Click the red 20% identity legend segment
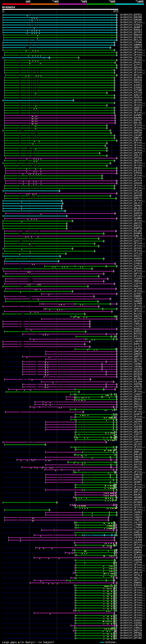This screenshot has height=644, width=146. tap(16, 4)
